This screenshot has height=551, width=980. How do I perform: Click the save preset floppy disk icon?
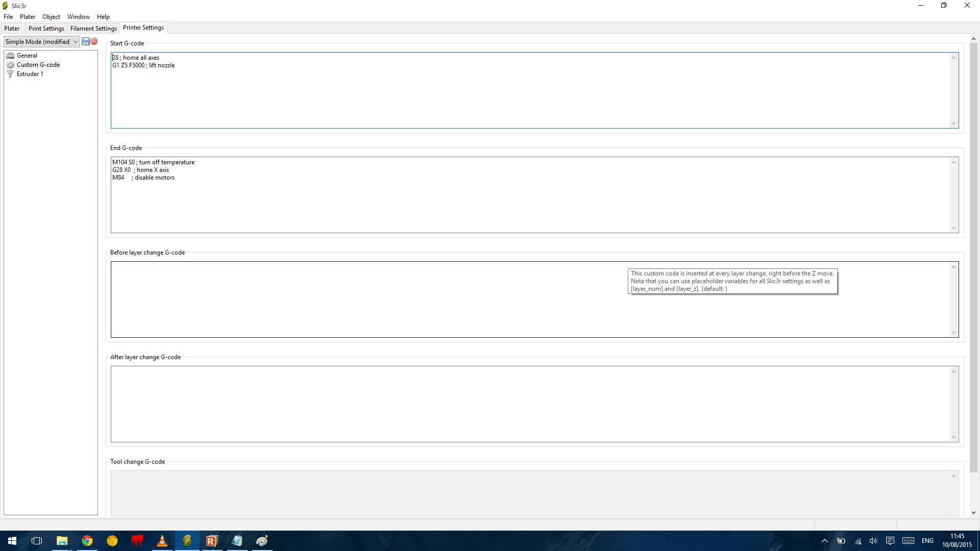coord(86,41)
